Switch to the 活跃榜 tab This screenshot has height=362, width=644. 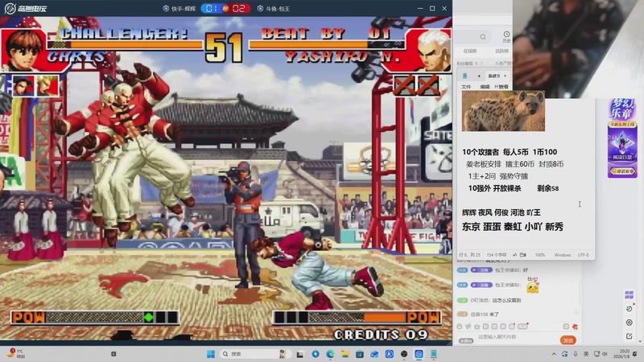pos(502,51)
